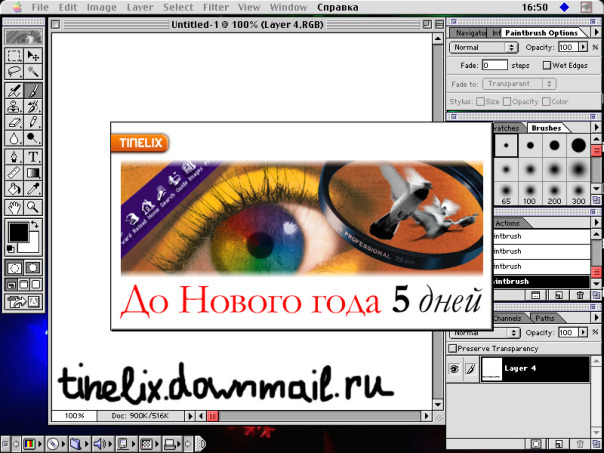Viewport: 604px width, 453px height.
Task: Select the Airbrush tool
Action: pos(14,91)
